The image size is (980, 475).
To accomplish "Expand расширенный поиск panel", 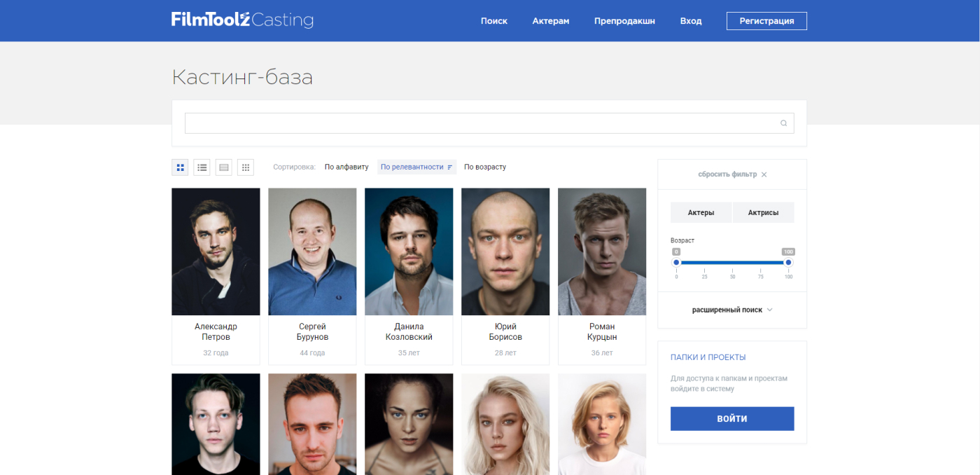I will [732, 310].
